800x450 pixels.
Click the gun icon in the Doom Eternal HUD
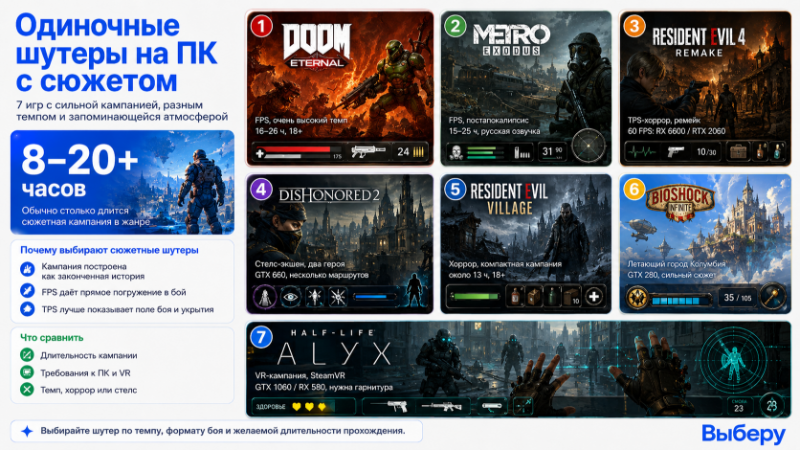[x=367, y=152]
